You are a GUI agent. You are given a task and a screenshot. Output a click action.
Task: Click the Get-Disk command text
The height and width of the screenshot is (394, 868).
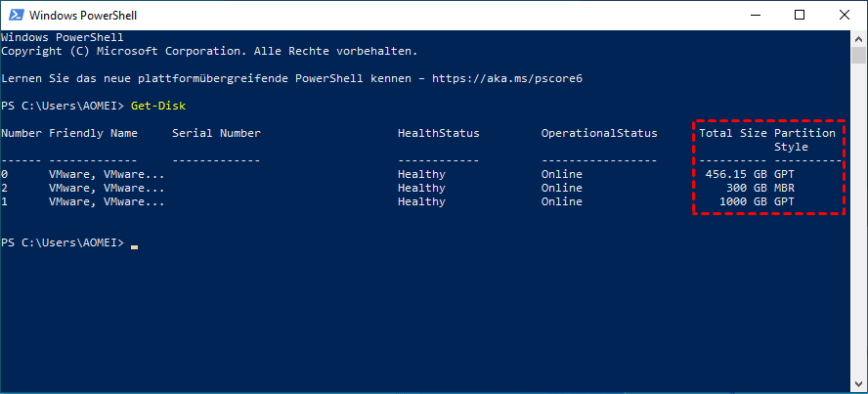click(157, 106)
